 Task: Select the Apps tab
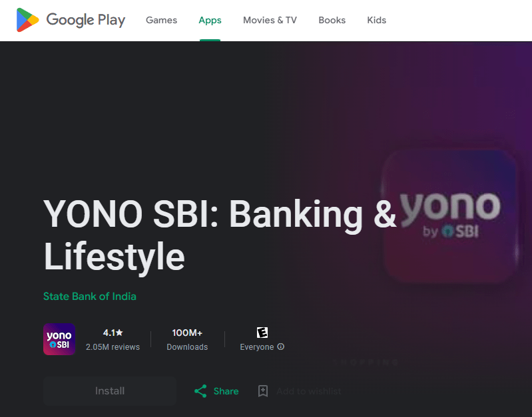[x=210, y=21]
